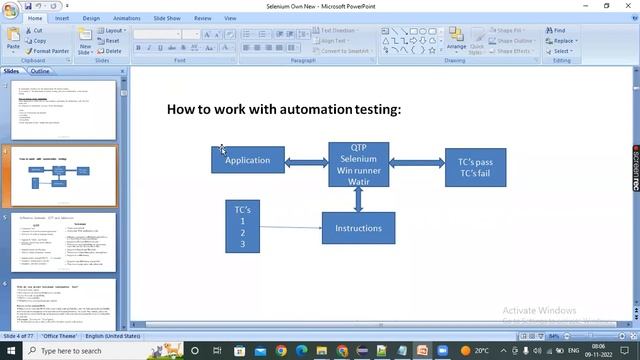640x360 pixels.
Task: Redo via Quick Access toolbar
Action: point(53,6)
